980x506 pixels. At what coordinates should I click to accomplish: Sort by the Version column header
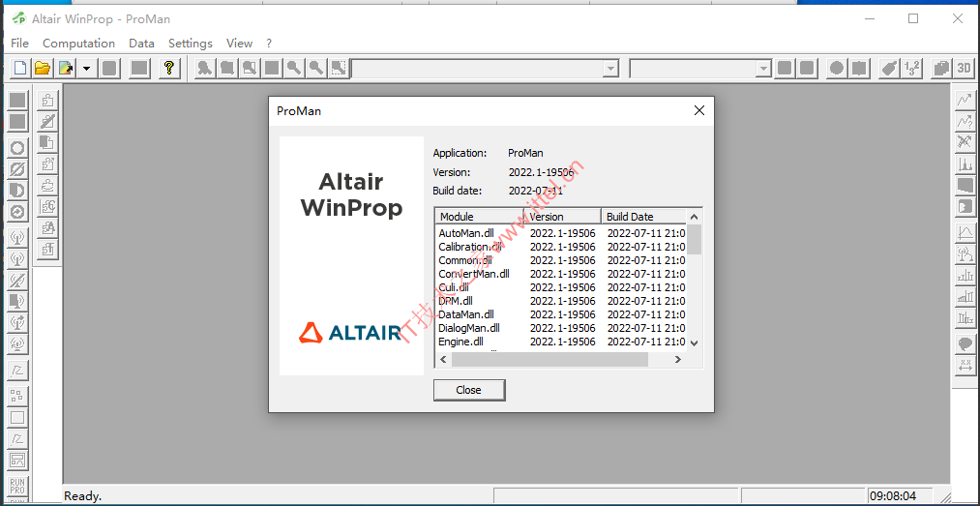point(562,217)
